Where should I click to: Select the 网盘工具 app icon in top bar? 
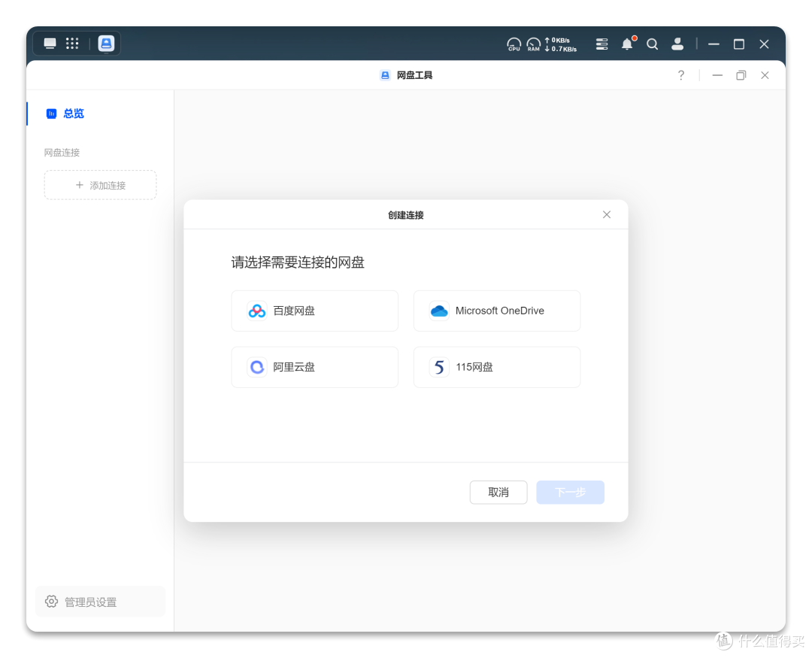click(x=106, y=44)
